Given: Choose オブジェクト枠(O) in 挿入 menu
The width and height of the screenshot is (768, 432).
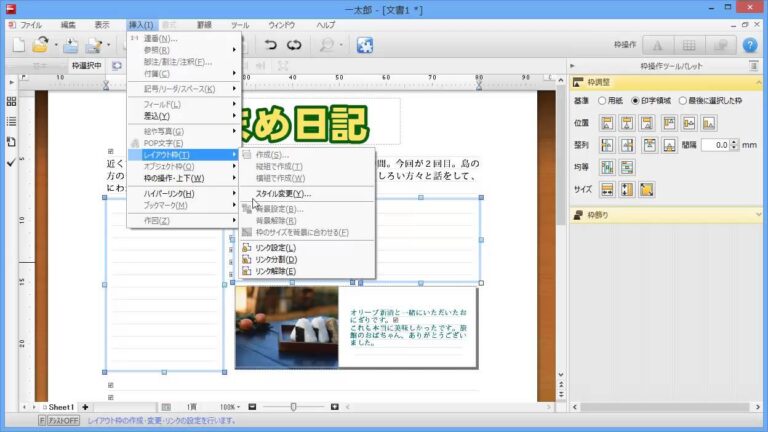Looking at the screenshot, I should click(x=184, y=167).
